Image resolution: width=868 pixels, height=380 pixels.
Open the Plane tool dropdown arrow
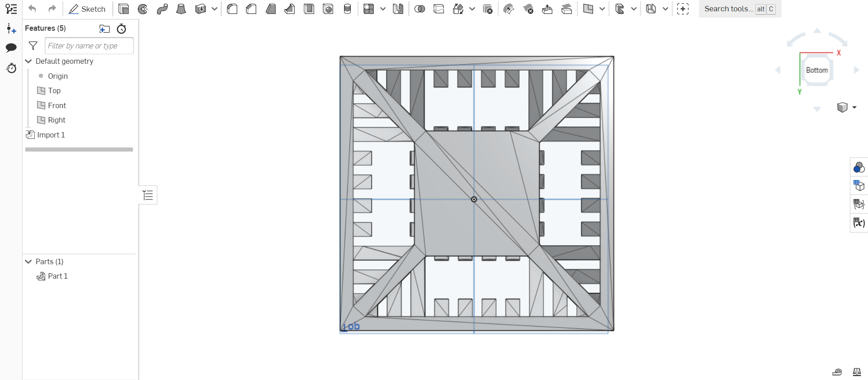point(602,9)
